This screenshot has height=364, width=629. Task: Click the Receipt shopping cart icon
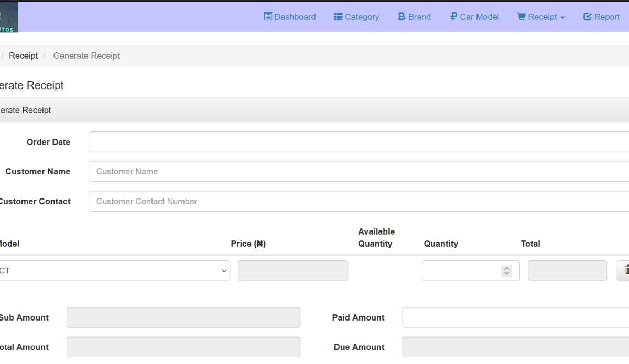pos(521,17)
